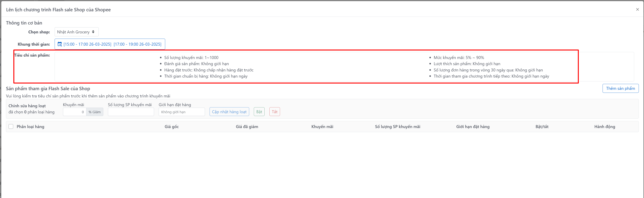Tick the Phân loại hàng select-all checkbox
This screenshot has height=198, width=644.
pyautogui.click(x=11, y=127)
